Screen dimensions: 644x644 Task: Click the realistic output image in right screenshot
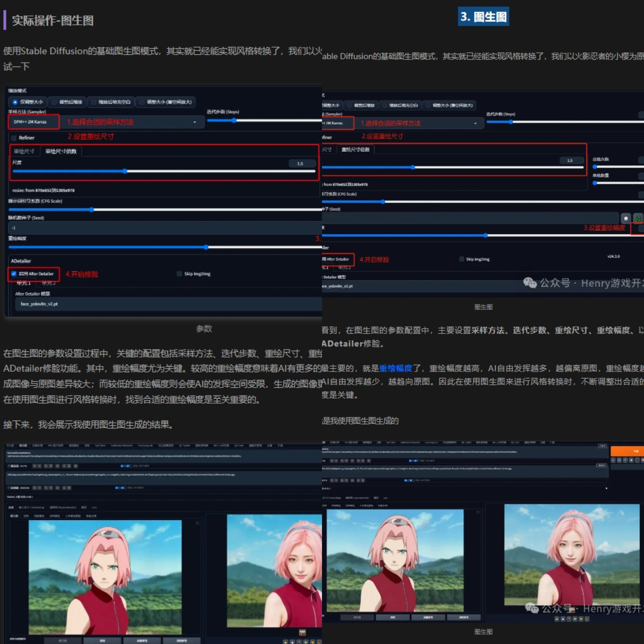572,554
